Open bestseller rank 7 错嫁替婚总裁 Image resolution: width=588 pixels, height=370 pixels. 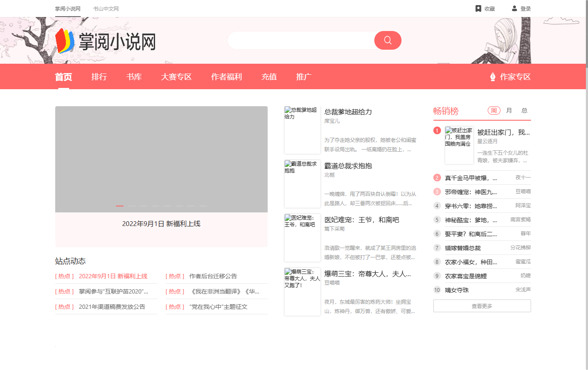(x=463, y=248)
